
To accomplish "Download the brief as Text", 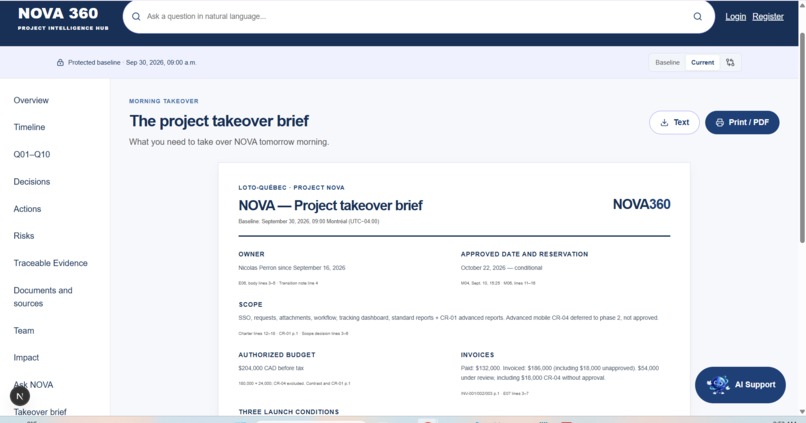I will tap(674, 122).
